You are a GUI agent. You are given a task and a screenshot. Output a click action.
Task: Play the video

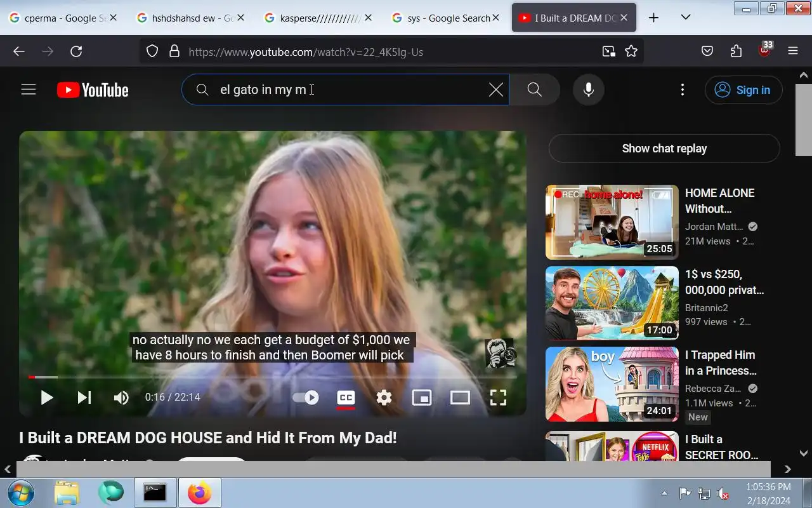pos(47,398)
